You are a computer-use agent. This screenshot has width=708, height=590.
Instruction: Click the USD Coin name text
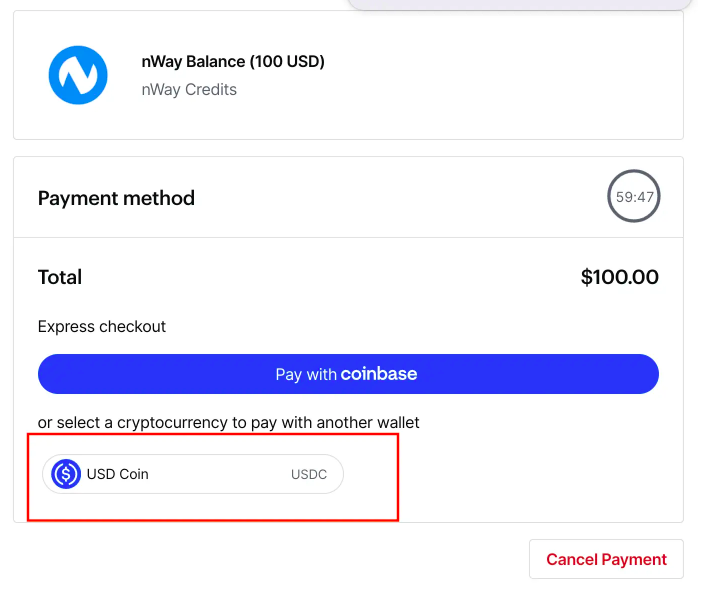tap(117, 474)
